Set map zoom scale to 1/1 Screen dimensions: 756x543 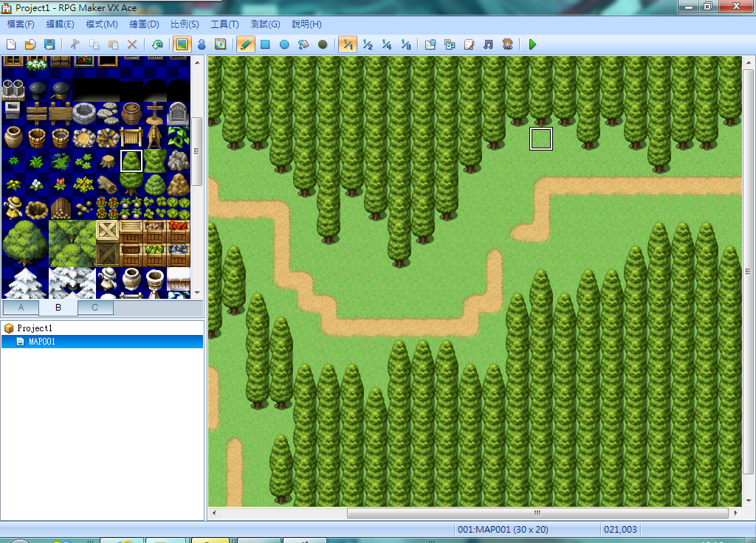coord(348,45)
